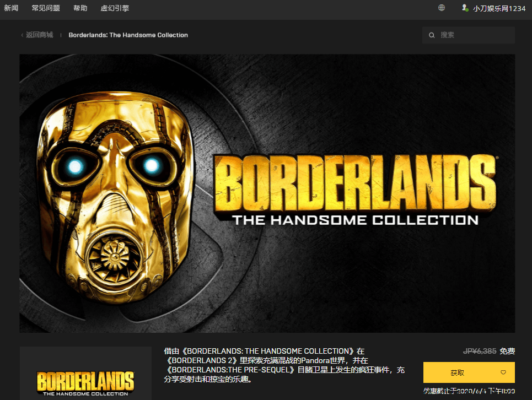532x400 pixels.
Task: Select 帮助 in the top navigation
Action: [x=80, y=8]
